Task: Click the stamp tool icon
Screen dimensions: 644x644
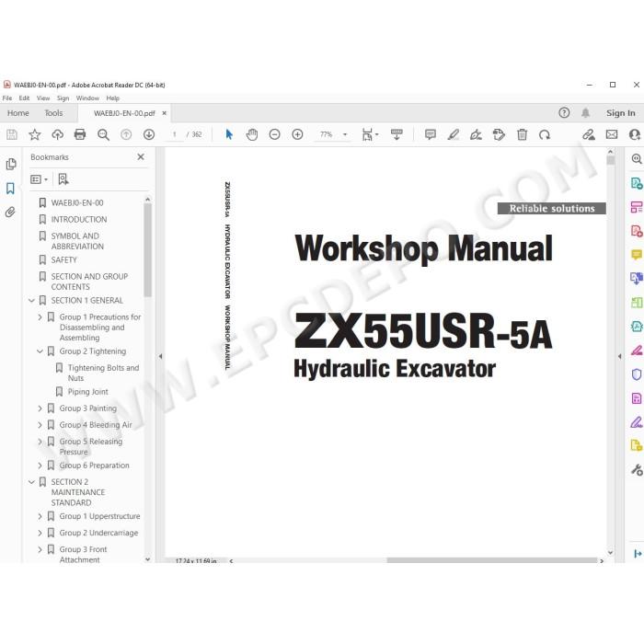Action: (x=499, y=134)
